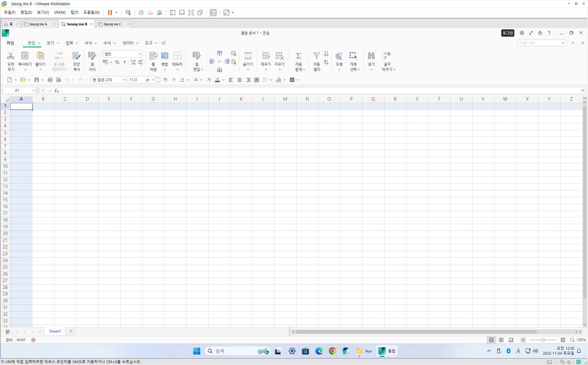Toggle Wrap Text (줄 바꿈) button
The image size is (588, 365).
153,56
